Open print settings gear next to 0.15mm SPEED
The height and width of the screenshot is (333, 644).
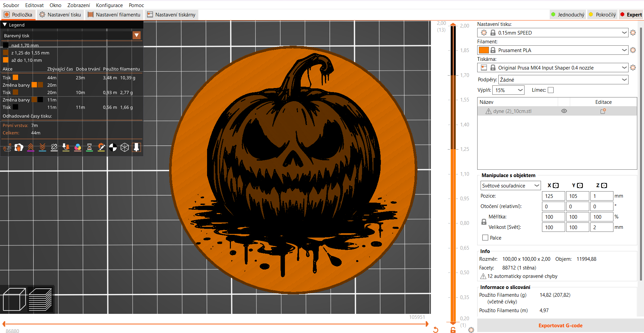point(633,33)
